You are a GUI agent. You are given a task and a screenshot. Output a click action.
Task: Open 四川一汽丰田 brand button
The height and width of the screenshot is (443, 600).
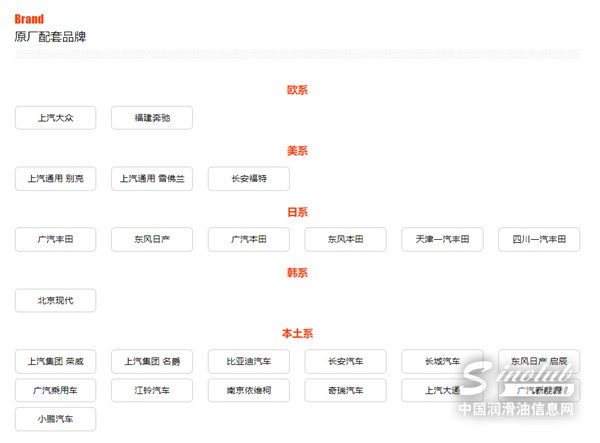point(539,239)
